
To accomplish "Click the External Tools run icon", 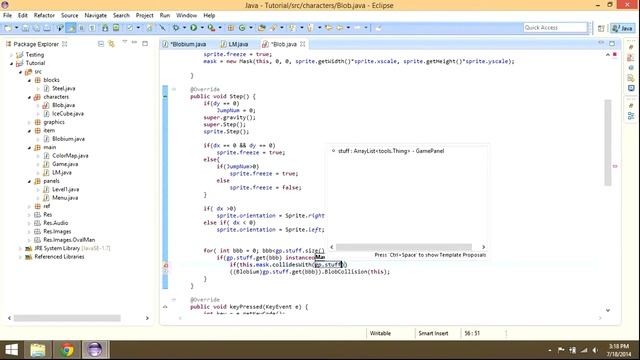I will tap(211, 28).
